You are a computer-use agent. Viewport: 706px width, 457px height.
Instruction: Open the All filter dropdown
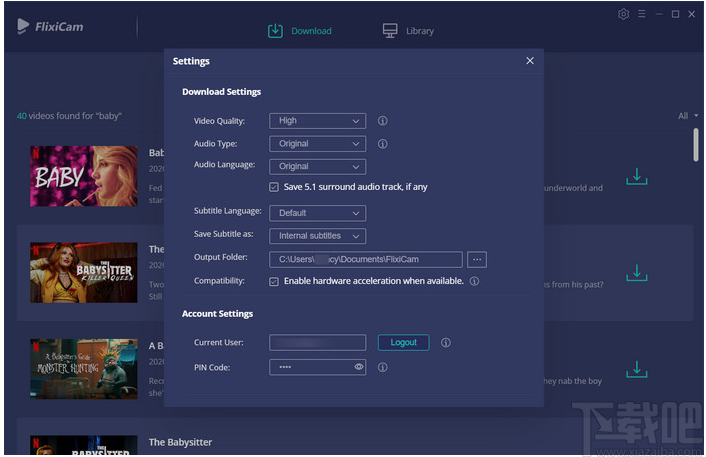[688, 116]
